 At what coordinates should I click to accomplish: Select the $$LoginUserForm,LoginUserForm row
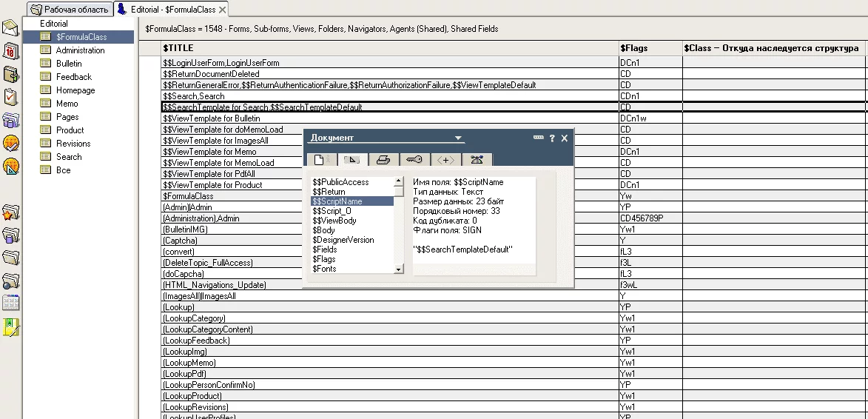point(221,63)
